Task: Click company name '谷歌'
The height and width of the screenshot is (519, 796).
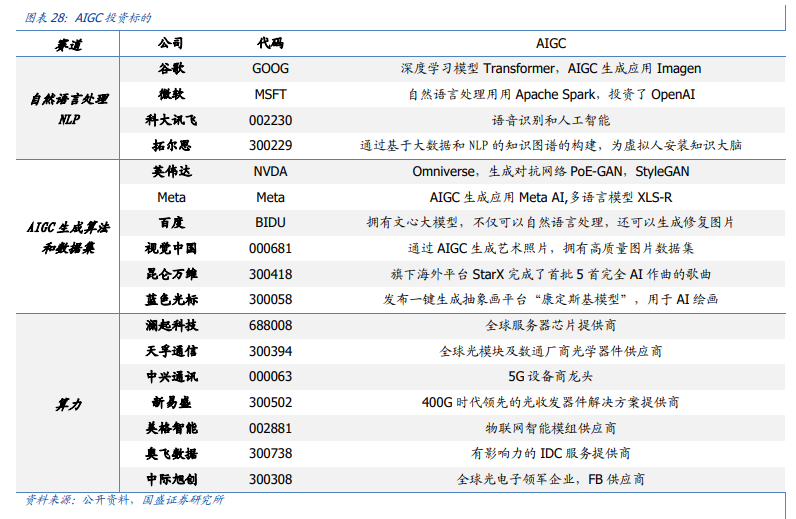Action: coord(171,68)
